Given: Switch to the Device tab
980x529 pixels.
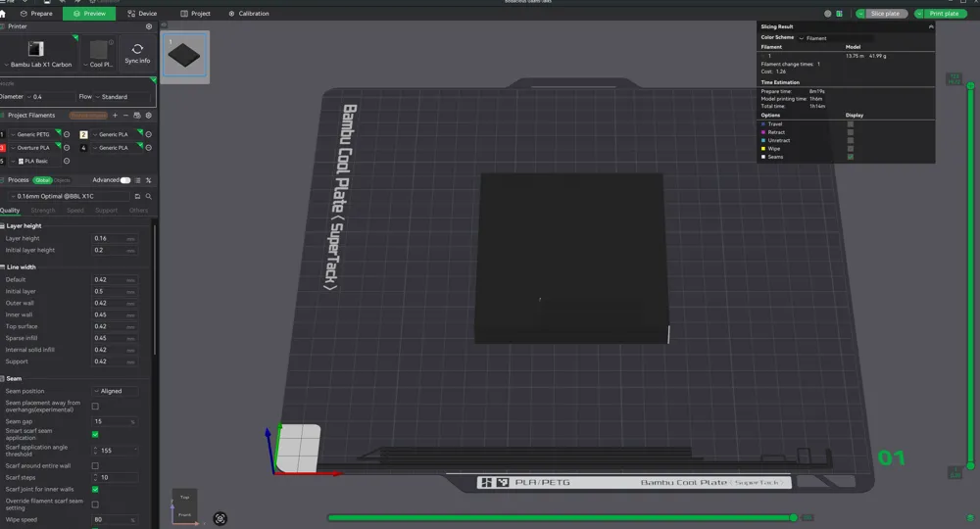Looking at the screenshot, I should [142, 13].
